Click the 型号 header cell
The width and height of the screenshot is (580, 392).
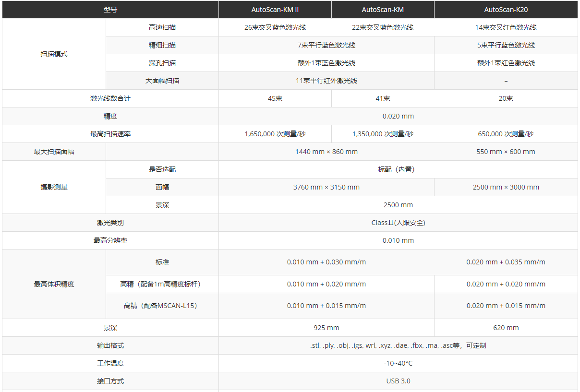110,10
